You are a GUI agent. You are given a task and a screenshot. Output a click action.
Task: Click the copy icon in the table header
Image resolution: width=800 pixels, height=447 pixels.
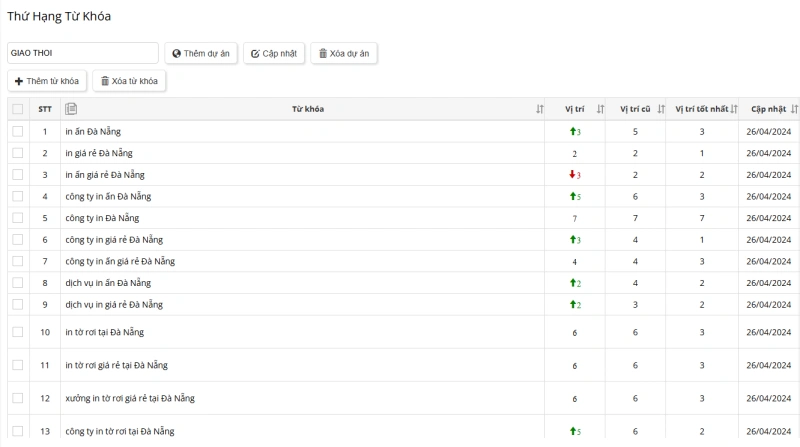click(x=71, y=109)
